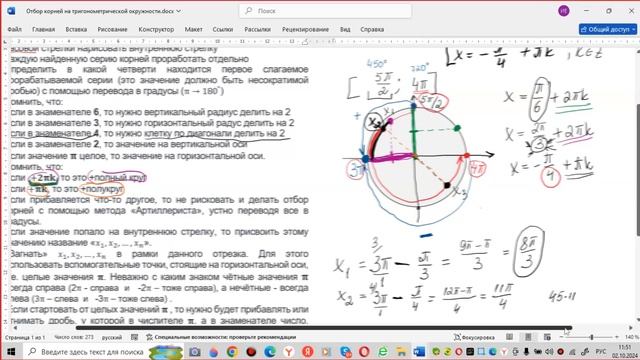Open the red Yandex Я icon
Screen dimensions: 640x360
coord(307,351)
